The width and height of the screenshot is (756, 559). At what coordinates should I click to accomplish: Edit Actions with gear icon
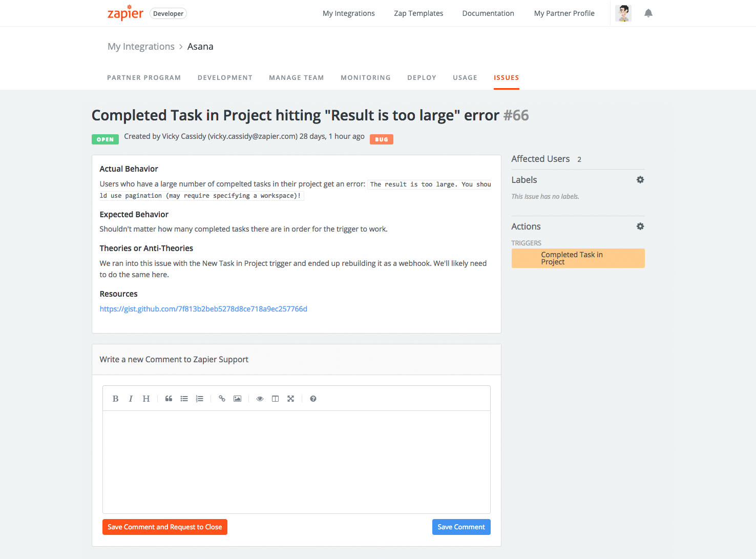640,226
